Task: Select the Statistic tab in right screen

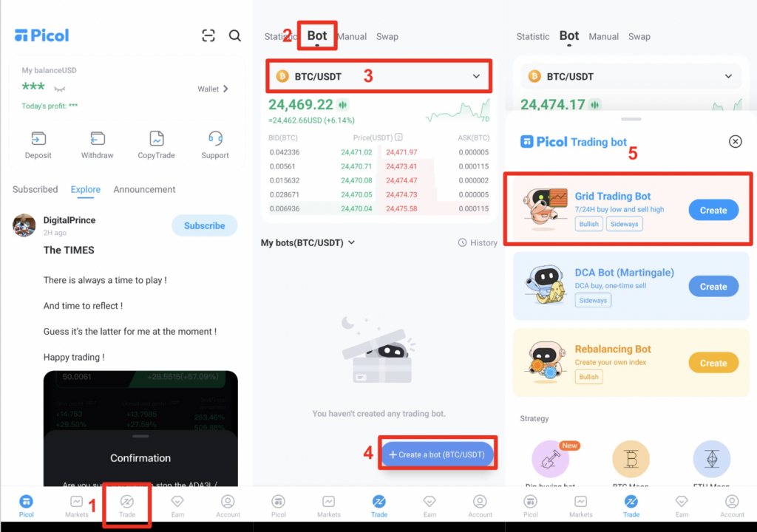Action: click(533, 37)
